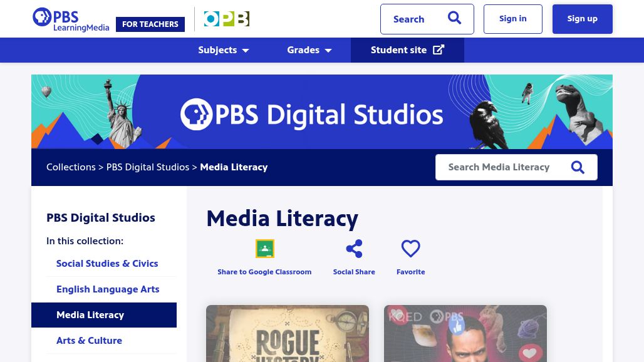
Task: Select English Language Arts in sidebar
Action: [108, 289]
